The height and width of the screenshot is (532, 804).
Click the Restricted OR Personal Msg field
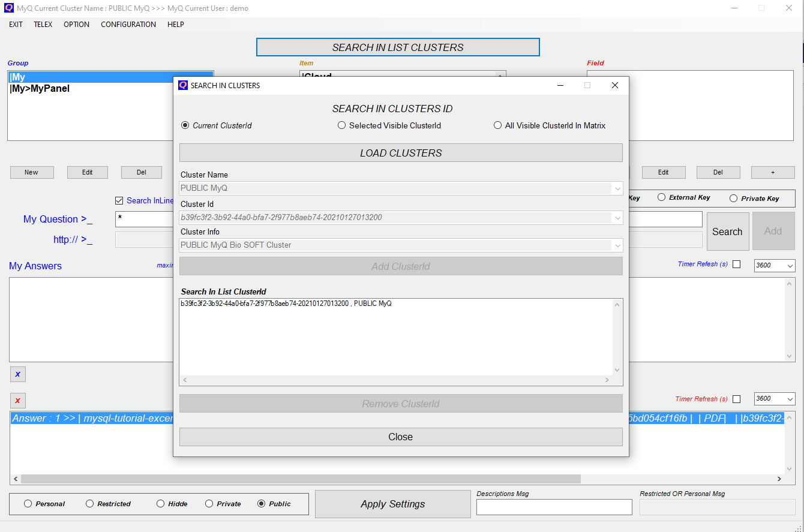(718, 507)
